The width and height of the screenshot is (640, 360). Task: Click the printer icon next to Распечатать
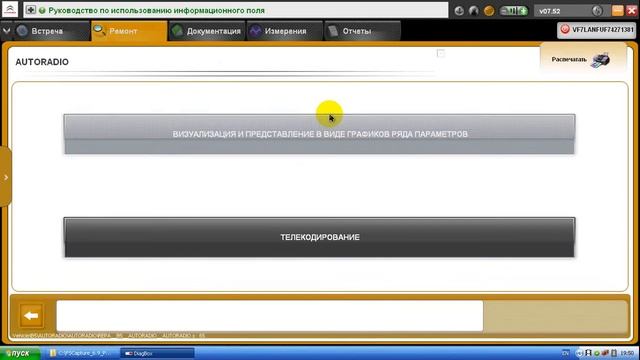(x=600, y=60)
